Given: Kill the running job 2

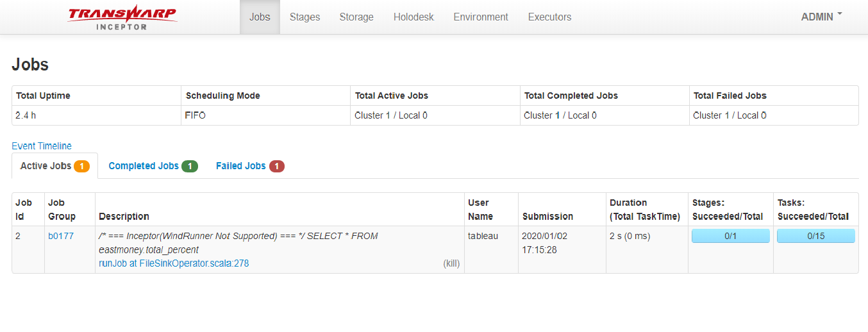Looking at the screenshot, I should 451,263.
